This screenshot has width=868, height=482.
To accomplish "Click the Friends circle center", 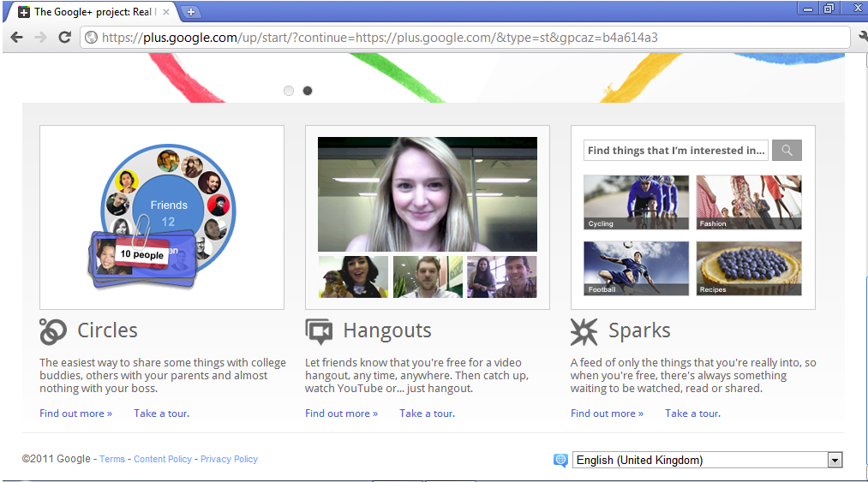I will click(168, 212).
